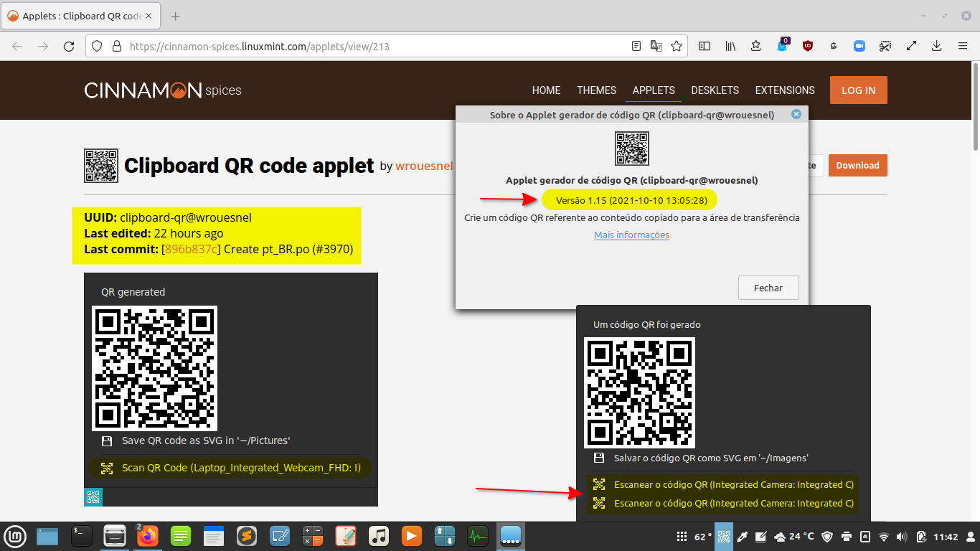Select the QR code applet icon in system tray

724,536
